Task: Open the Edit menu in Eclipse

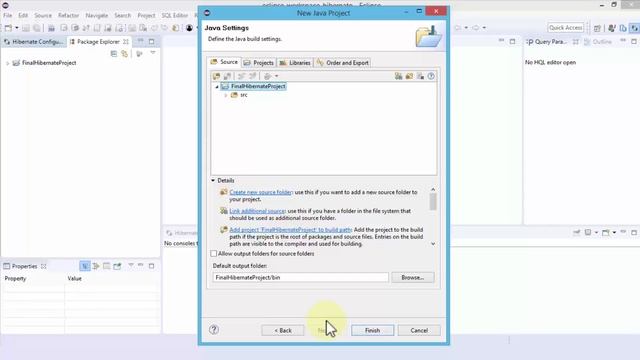Action: coord(23,16)
